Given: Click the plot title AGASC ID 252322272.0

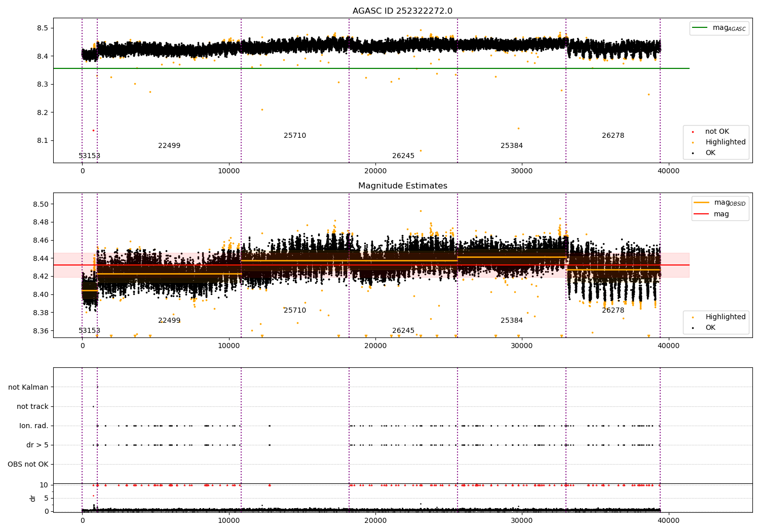Looking at the screenshot, I should click(x=402, y=11).
